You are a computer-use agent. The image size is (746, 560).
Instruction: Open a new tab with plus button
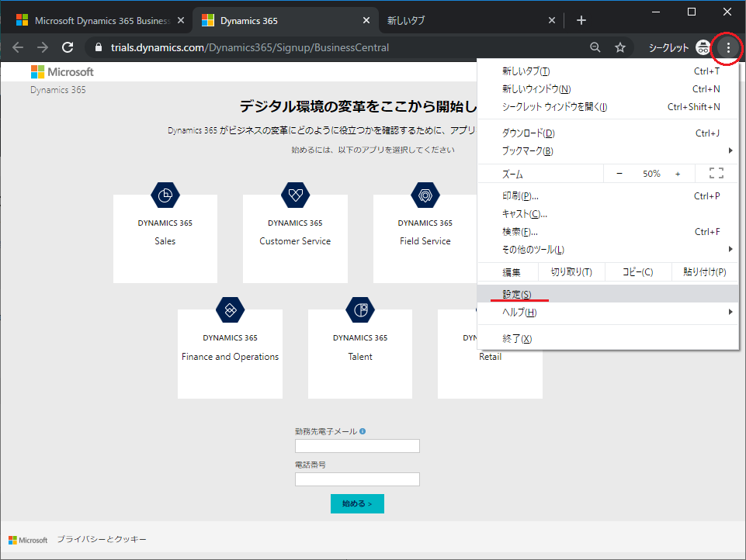point(581,20)
